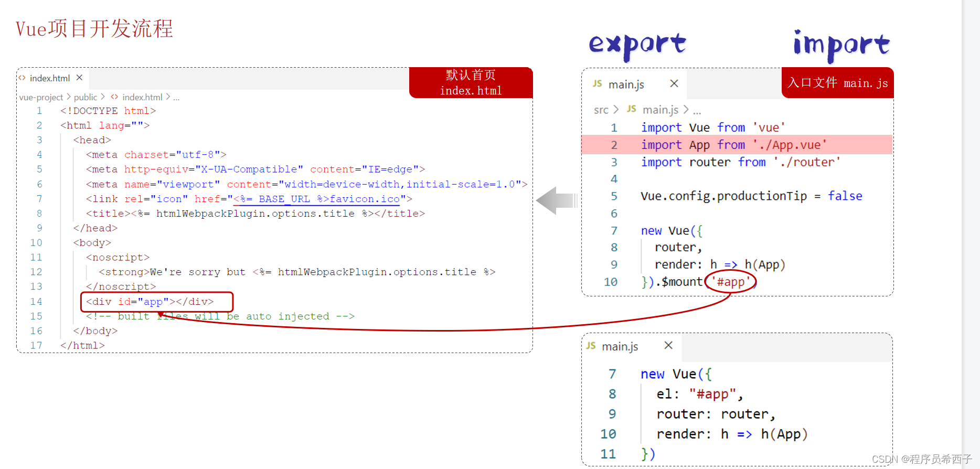Click the DOCTYPE html line
The image size is (980, 469).
[x=108, y=111]
